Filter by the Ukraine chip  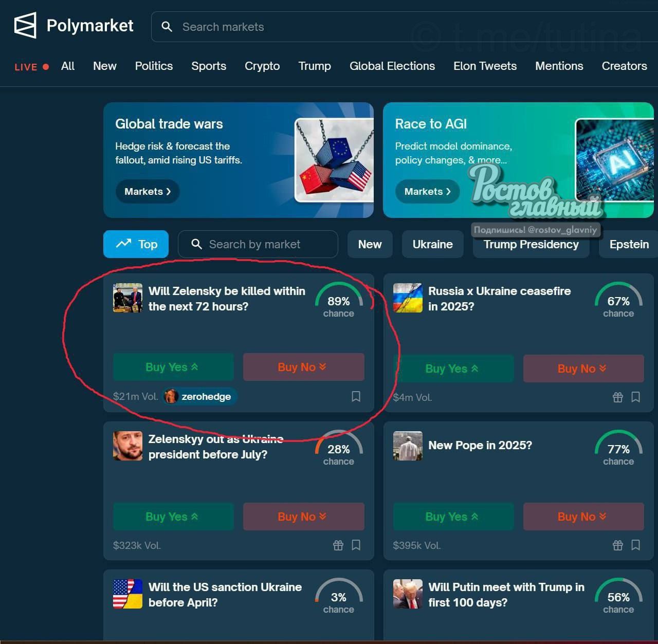tap(433, 244)
